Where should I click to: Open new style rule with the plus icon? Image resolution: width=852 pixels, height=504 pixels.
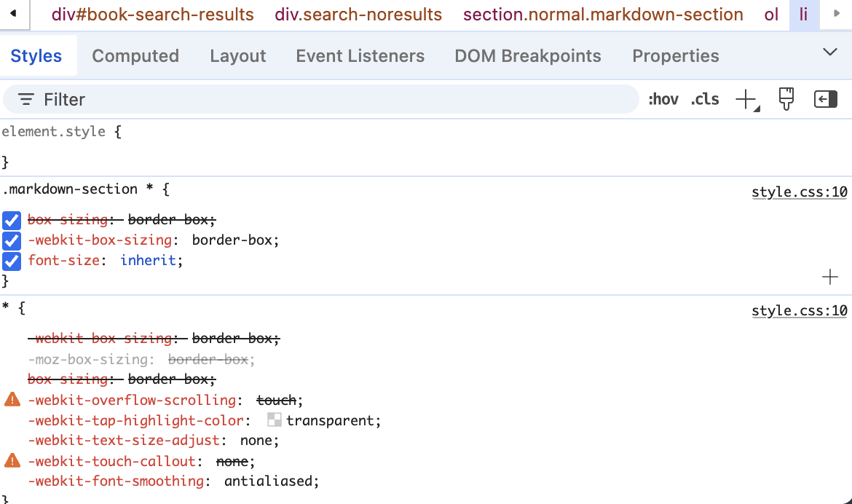point(745,99)
